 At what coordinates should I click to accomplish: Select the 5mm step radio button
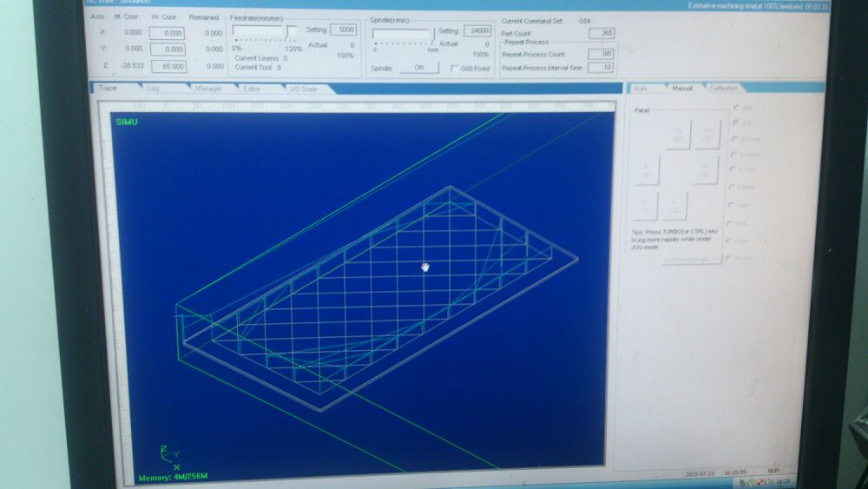click(730, 222)
